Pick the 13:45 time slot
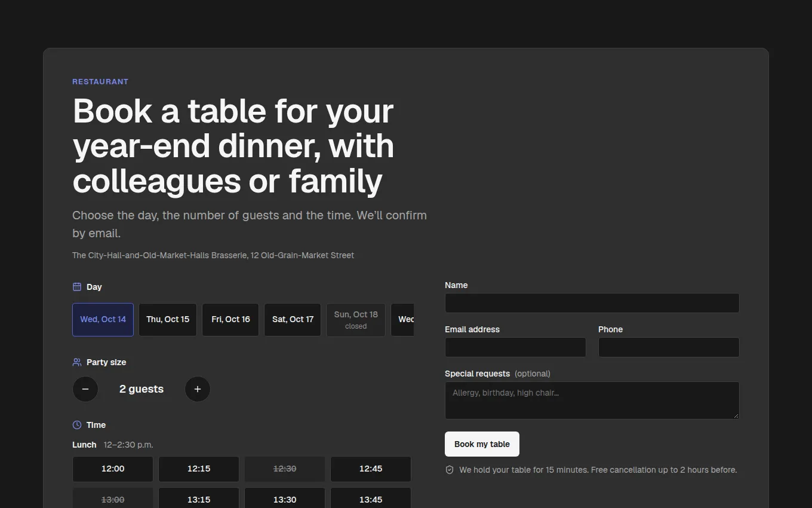This screenshot has width=812, height=508. (x=371, y=498)
